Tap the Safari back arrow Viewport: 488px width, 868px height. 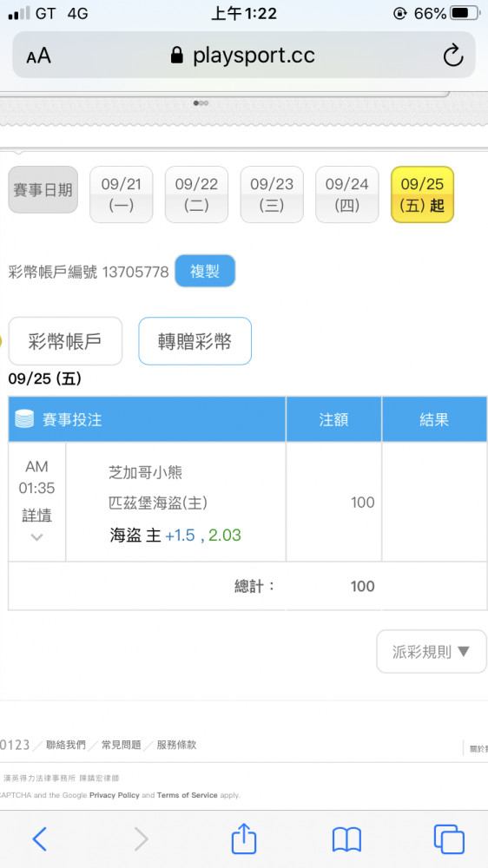pos(39,838)
